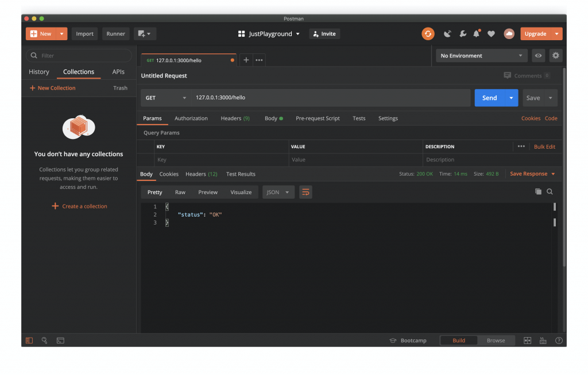Screen dimensions: 588x375
Task: Open the JSON format dropdown
Action: tap(278, 192)
